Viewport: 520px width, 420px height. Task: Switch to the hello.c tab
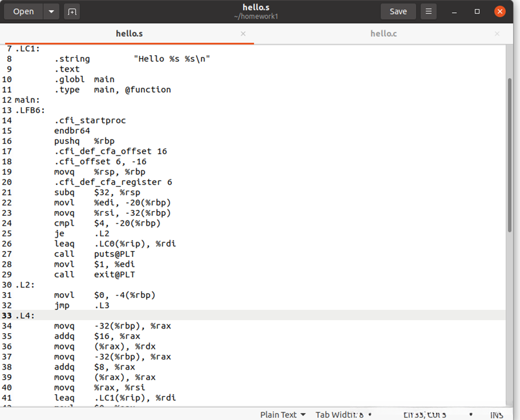(383, 34)
